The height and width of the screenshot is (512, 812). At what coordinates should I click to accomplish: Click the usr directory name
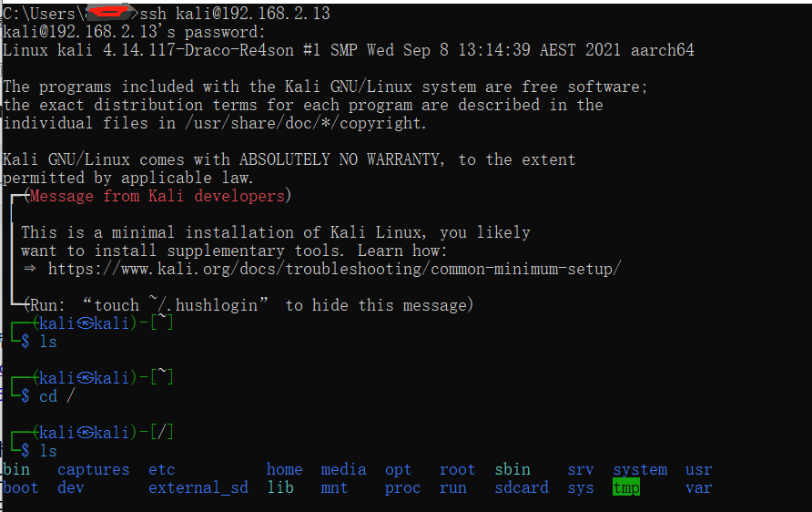698,469
